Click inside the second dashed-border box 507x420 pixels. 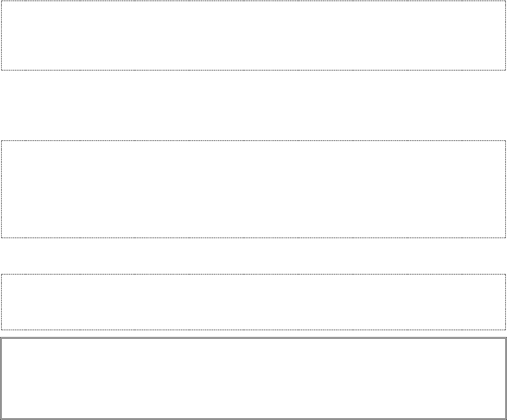[253, 189]
